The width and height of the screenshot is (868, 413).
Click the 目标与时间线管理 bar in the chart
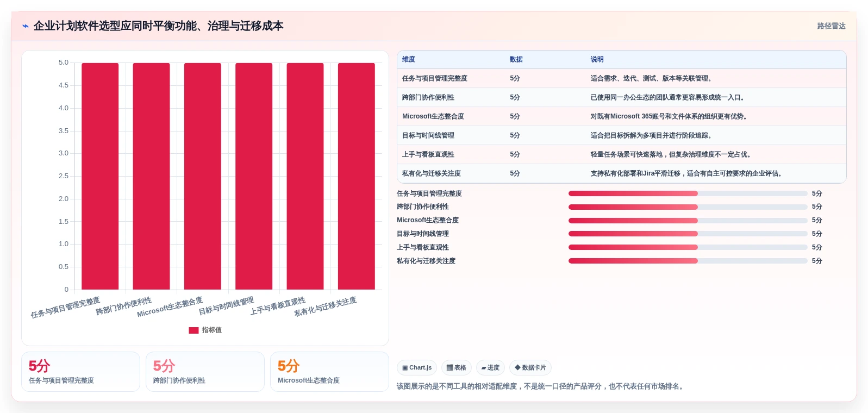pos(254,176)
